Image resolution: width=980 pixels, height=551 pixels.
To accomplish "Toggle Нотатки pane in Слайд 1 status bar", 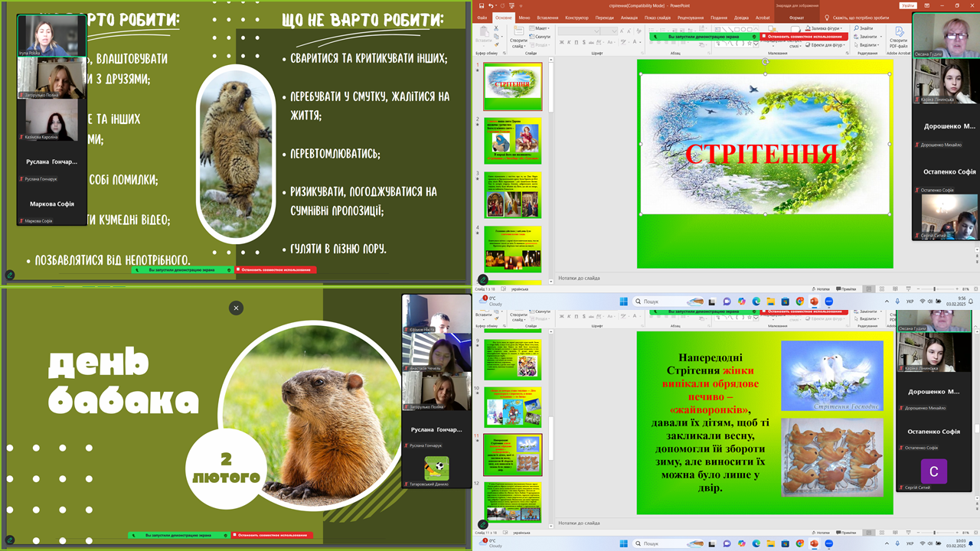I will 821,289.
